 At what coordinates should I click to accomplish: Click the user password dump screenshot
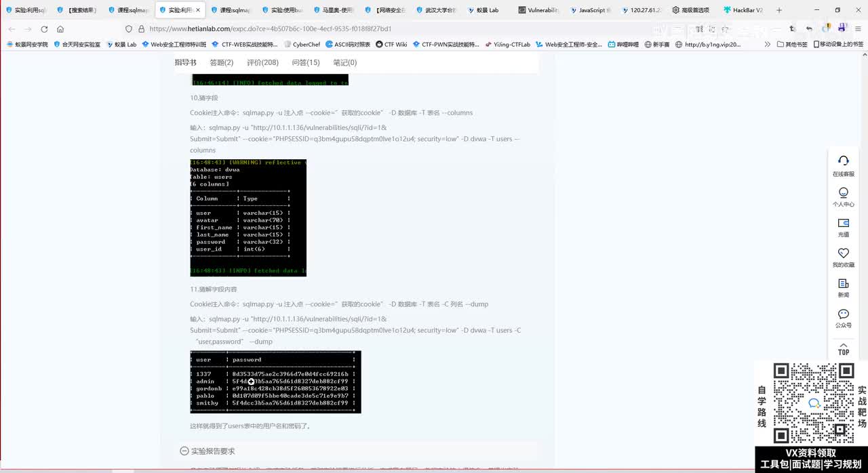point(275,382)
